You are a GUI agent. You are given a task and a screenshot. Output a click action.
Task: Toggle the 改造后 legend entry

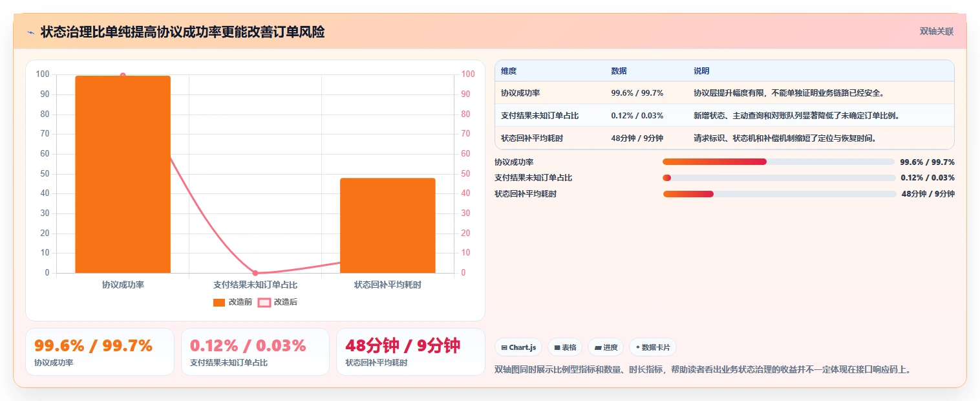(278, 302)
